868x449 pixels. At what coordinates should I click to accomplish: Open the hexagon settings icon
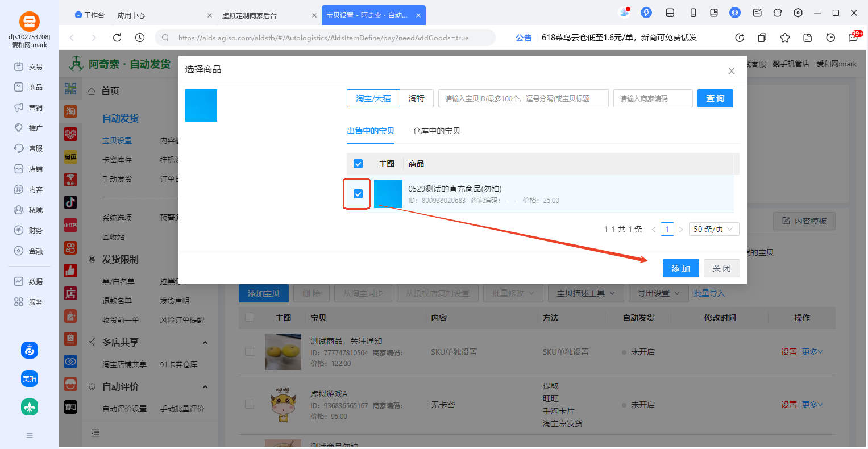[798, 13]
